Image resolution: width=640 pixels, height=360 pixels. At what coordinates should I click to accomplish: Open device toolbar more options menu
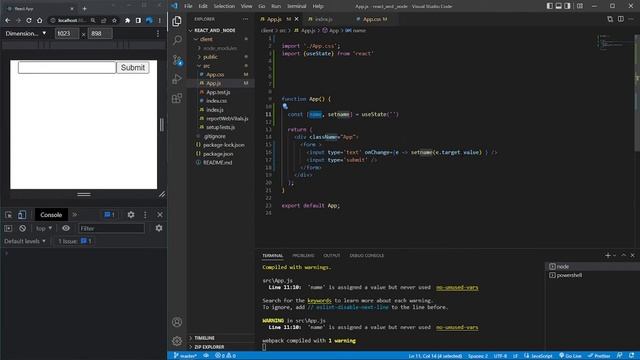point(158,33)
